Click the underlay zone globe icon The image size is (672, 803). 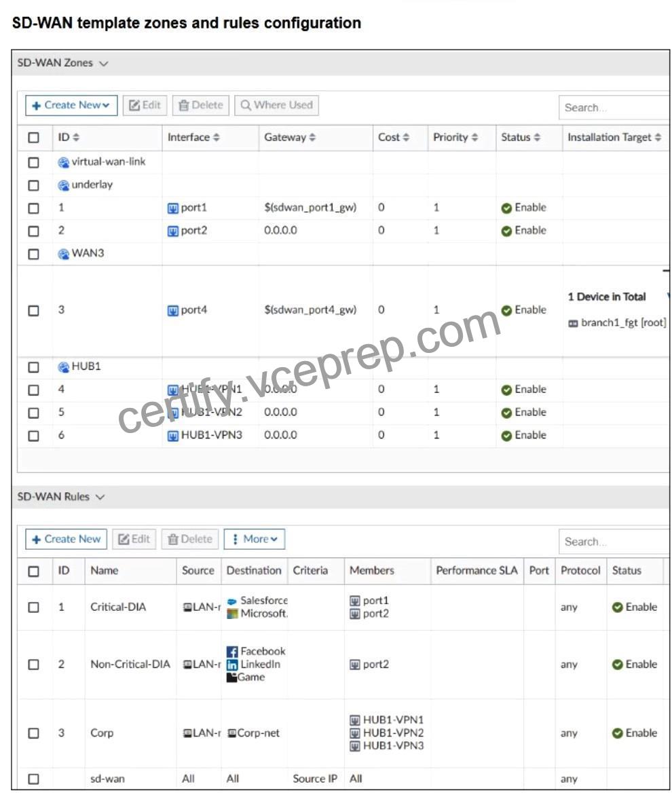tap(64, 185)
